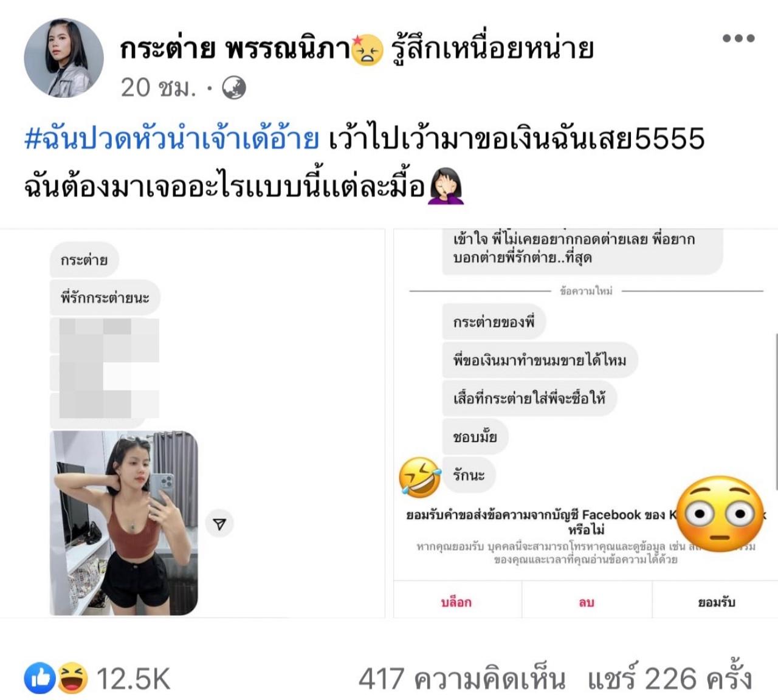Open the three-dot post options menu
The height and width of the screenshot is (700, 778).
pyautogui.click(x=738, y=38)
